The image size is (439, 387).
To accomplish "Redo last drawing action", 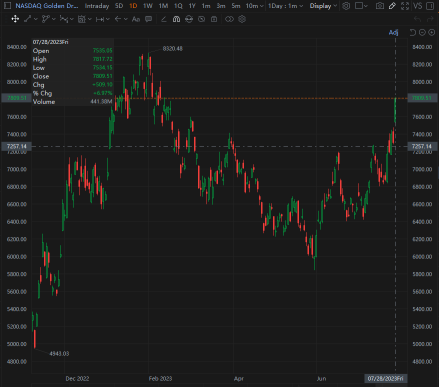I will coord(430,19).
